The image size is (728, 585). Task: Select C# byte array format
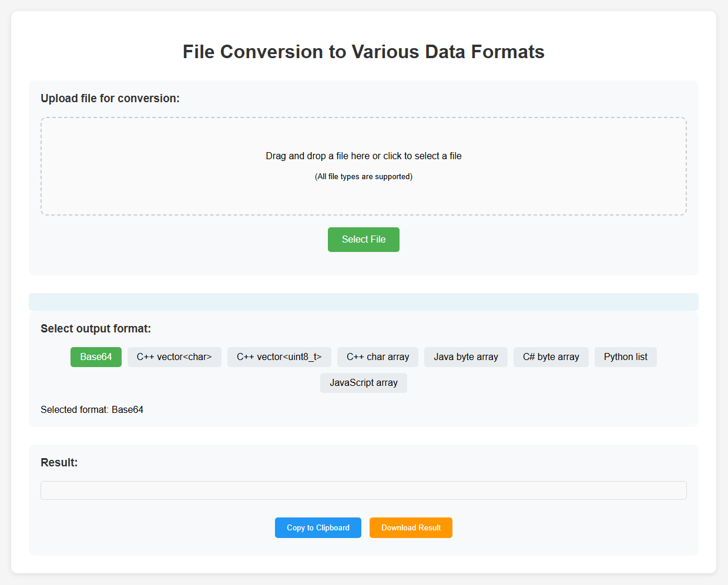point(551,357)
